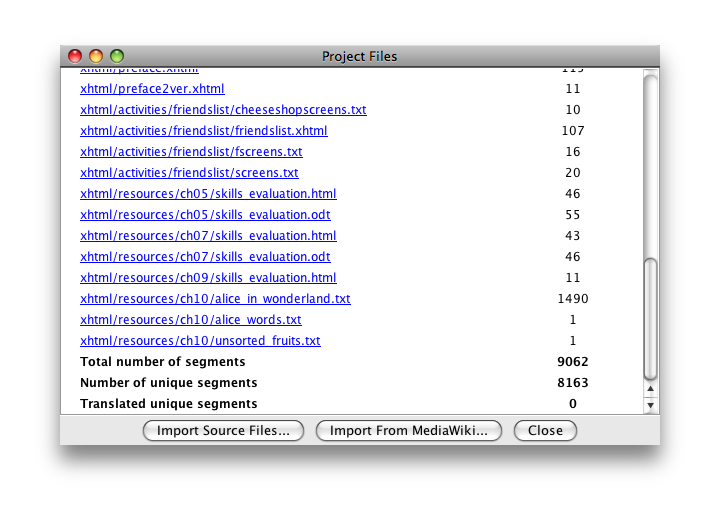Screen dimensions: 720x520
Task: Open ch07 skills_evaluation.html link
Action: point(208,236)
